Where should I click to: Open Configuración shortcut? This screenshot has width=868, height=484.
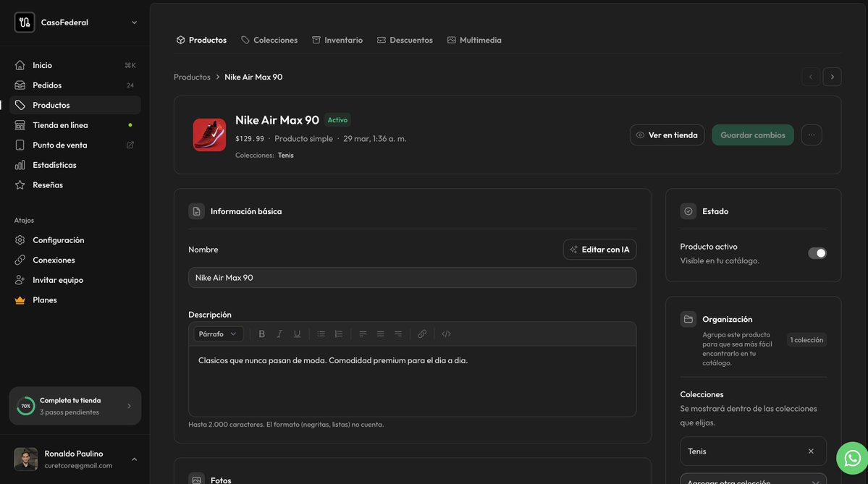[x=75, y=240]
